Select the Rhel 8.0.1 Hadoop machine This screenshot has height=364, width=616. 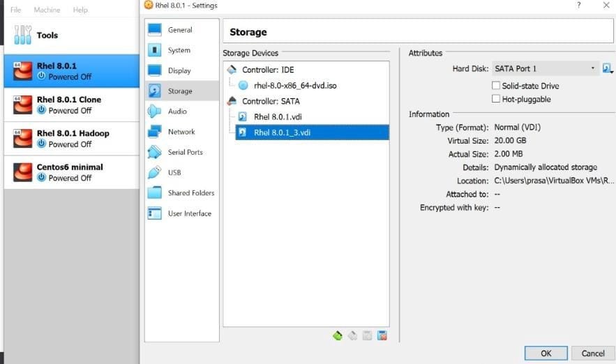pos(71,139)
